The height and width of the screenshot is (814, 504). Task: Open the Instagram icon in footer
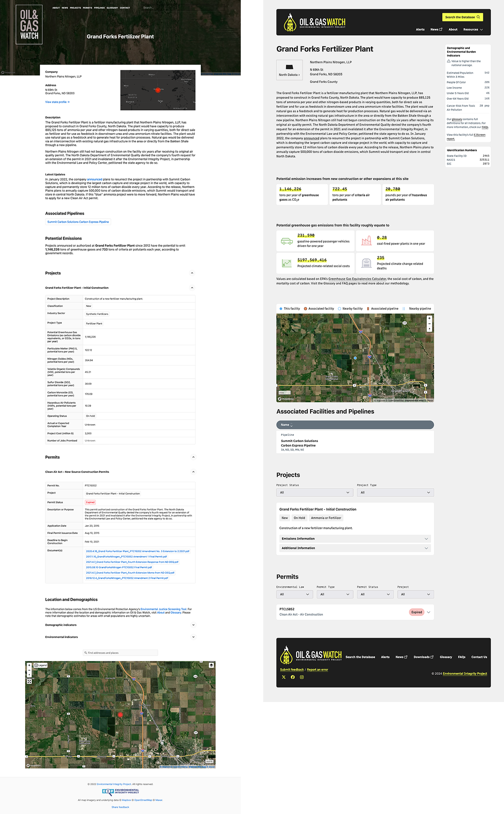(302, 677)
